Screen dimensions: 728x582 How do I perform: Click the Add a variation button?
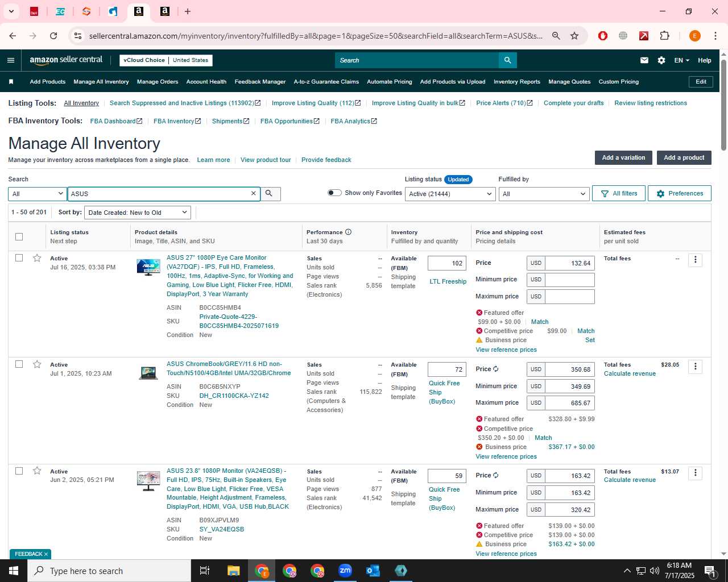pos(623,157)
